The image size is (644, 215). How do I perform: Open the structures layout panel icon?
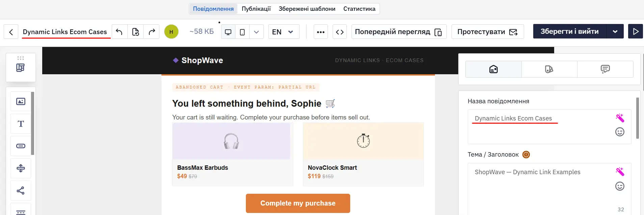click(21, 68)
